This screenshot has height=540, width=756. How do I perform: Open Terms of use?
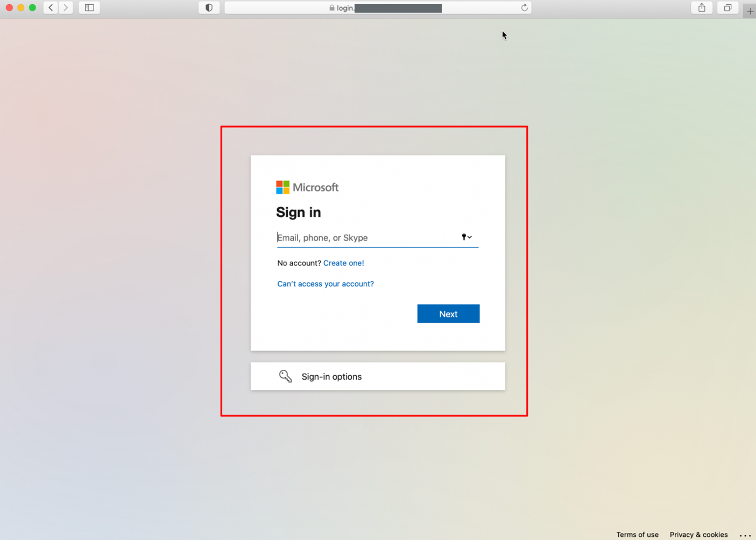(x=637, y=535)
